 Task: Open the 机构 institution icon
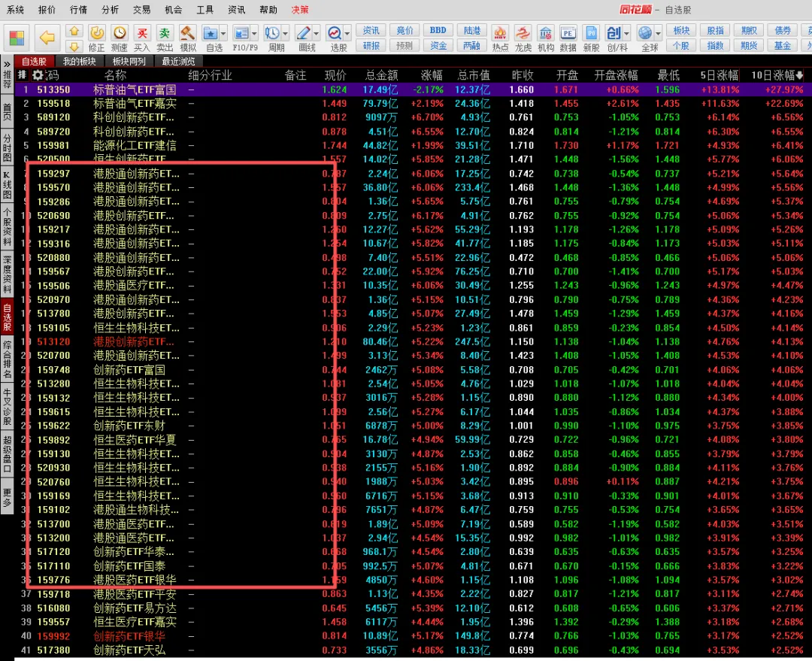(x=545, y=33)
